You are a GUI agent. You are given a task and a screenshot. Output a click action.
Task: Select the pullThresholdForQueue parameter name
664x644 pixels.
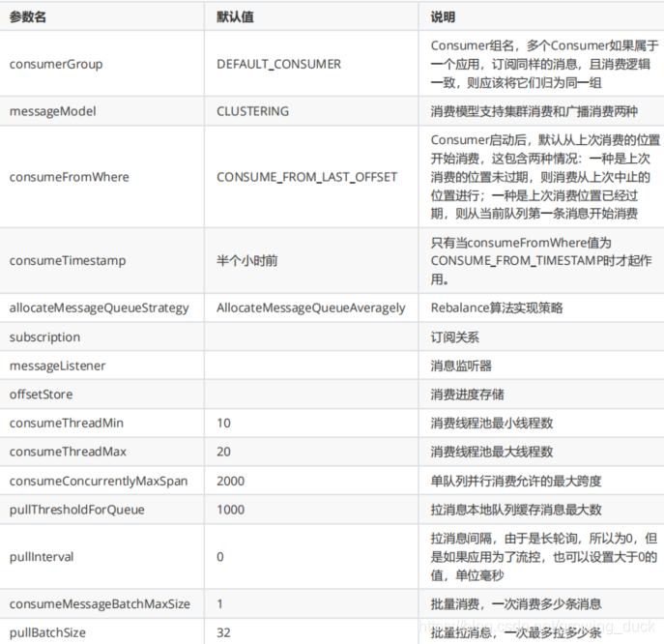[76, 510]
